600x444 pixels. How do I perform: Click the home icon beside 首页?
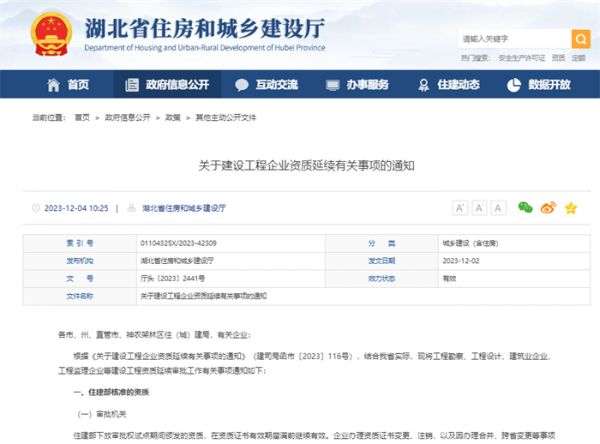[54, 85]
